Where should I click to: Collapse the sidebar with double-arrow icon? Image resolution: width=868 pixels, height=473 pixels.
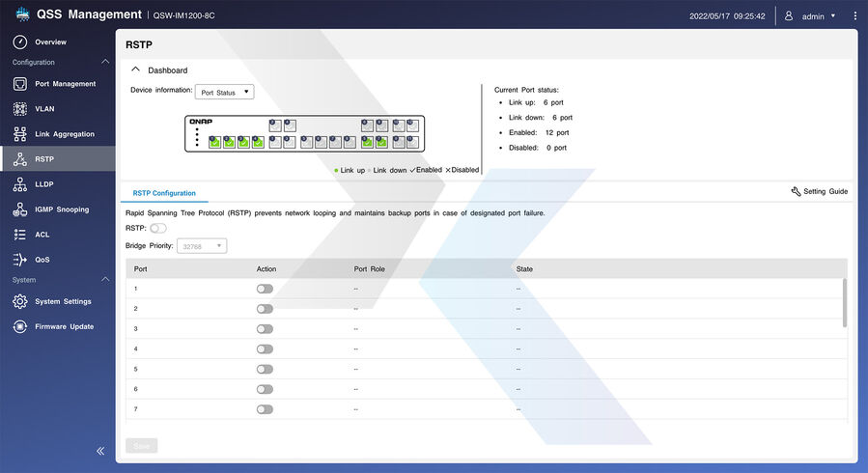click(100, 451)
